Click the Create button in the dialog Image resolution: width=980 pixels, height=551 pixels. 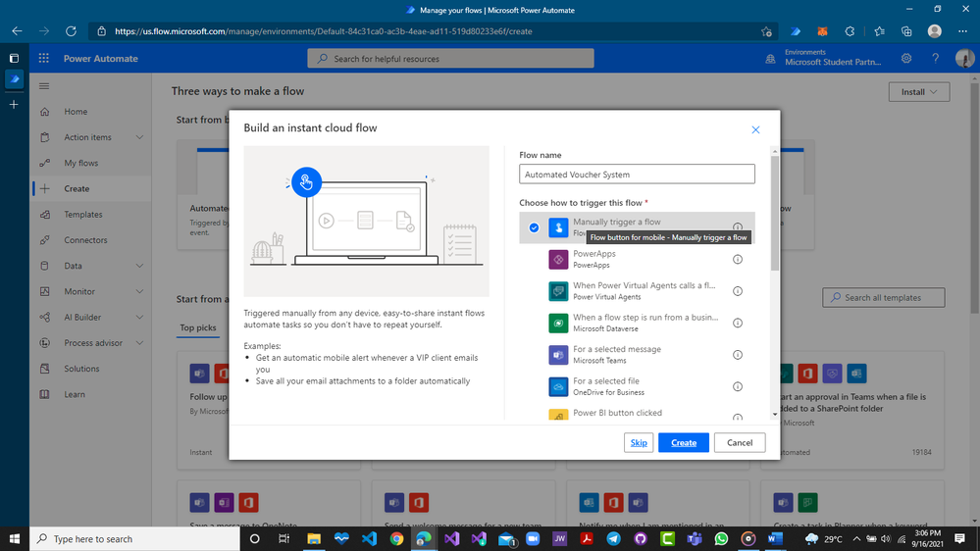pos(684,442)
